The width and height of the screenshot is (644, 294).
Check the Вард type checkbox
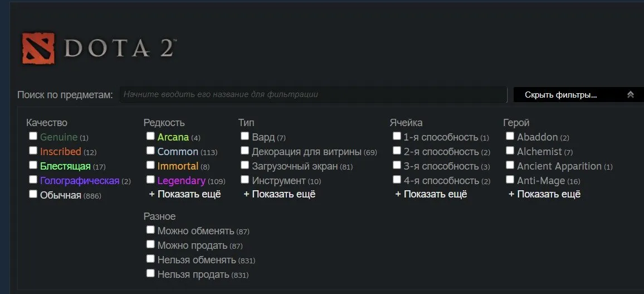coord(245,136)
